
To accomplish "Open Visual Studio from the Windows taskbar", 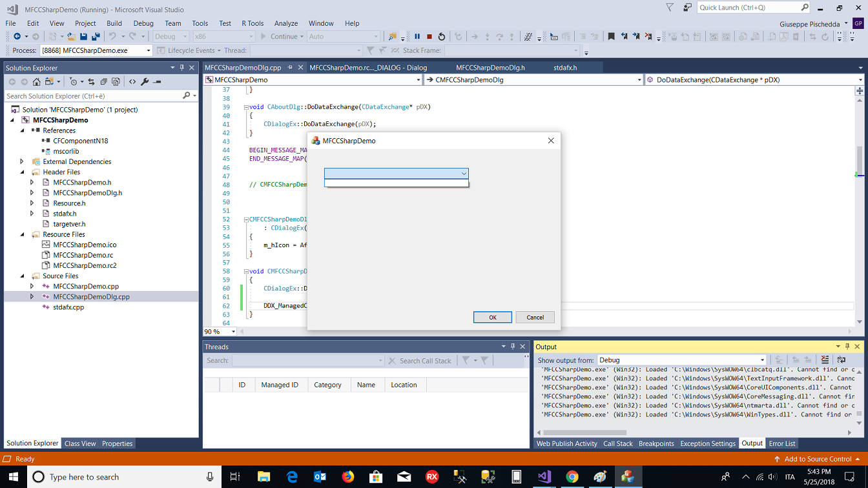I will coord(544,477).
